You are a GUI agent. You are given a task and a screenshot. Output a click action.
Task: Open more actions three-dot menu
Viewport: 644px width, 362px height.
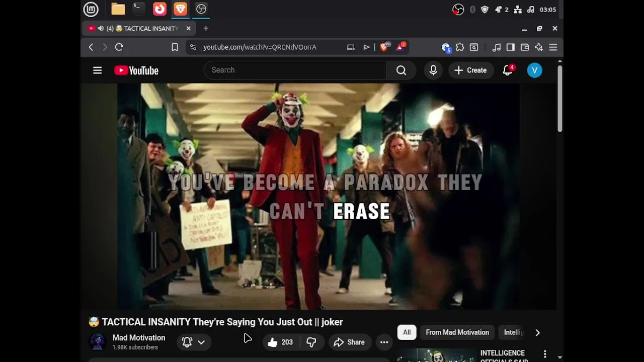point(384,342)
